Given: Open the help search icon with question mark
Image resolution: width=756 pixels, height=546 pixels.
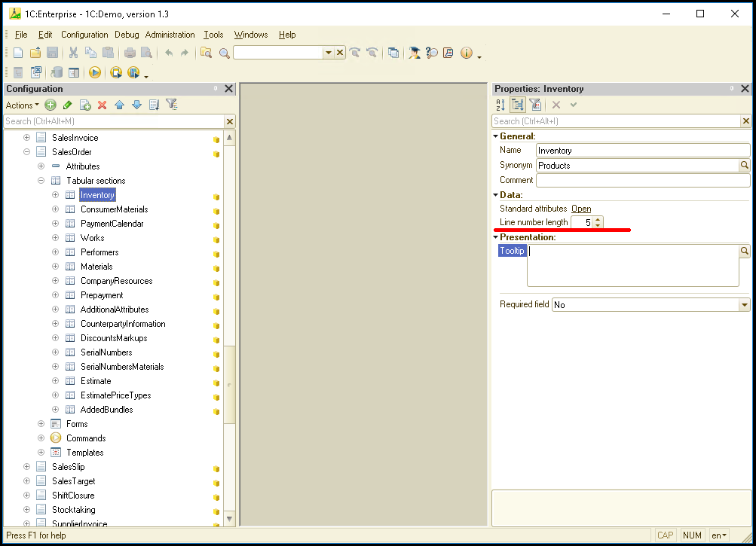Looking at the screenshot, I should [432, 53].
